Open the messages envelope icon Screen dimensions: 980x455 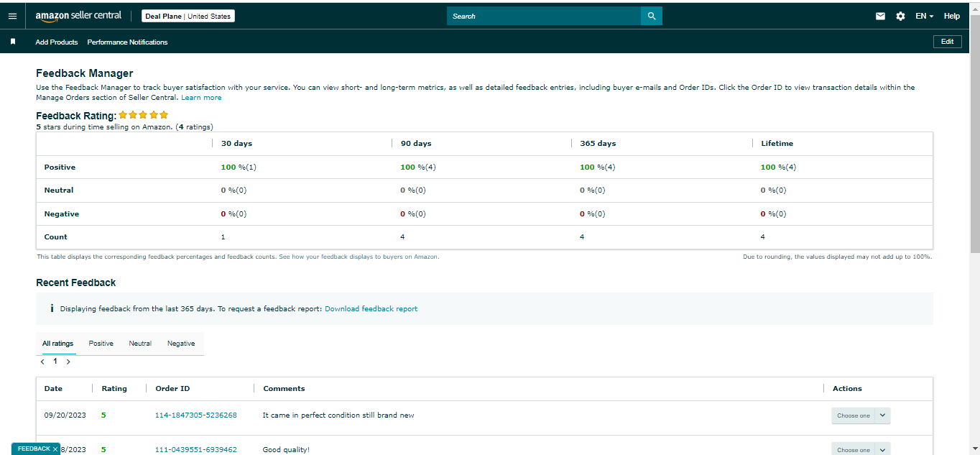880,16
